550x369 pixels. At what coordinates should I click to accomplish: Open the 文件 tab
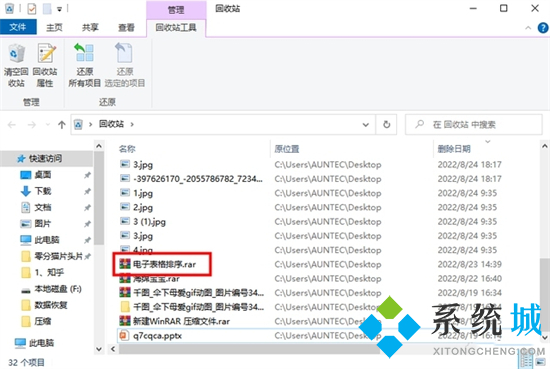(18, 27)
